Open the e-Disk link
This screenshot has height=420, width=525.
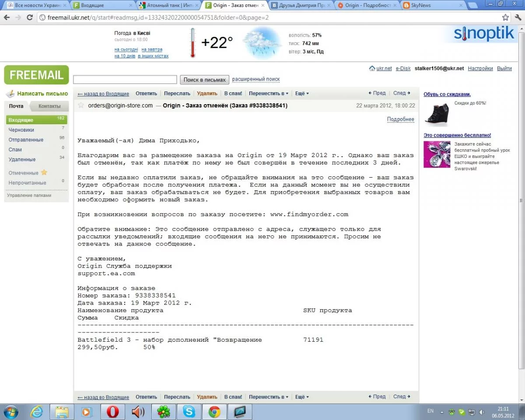(403, 68)
